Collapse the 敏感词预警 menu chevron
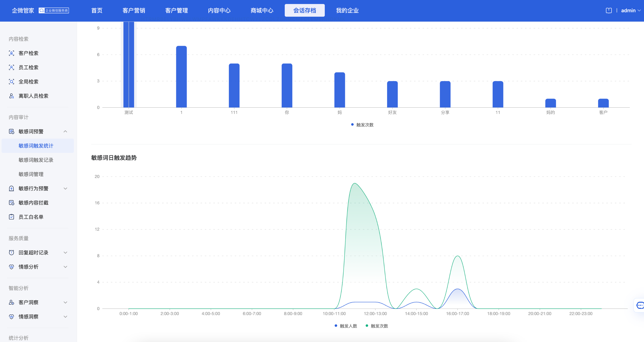Viewport: 644px width, 342px height. click(x=65, y=132)
